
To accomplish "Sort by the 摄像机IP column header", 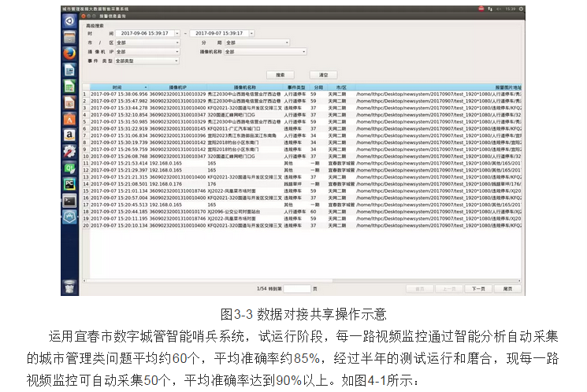I will click(x=178, y=87).
